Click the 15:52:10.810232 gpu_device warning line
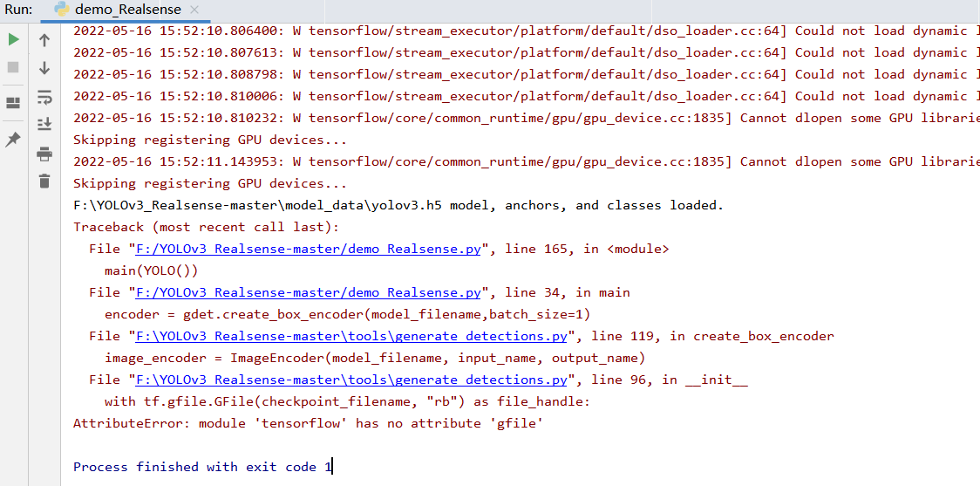The height and width of the screenshot is (486, 980). tap(527, 118)
